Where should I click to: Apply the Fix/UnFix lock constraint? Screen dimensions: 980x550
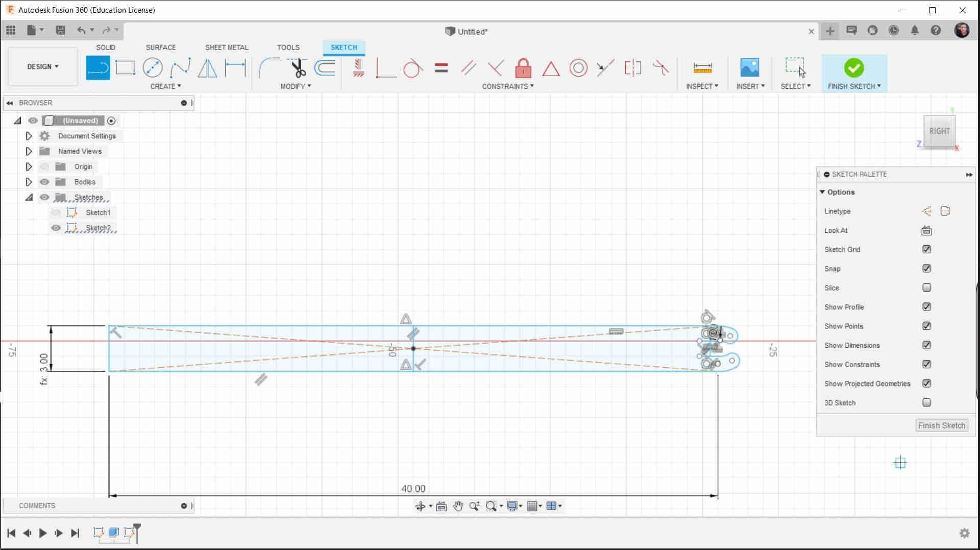[523, 67]
